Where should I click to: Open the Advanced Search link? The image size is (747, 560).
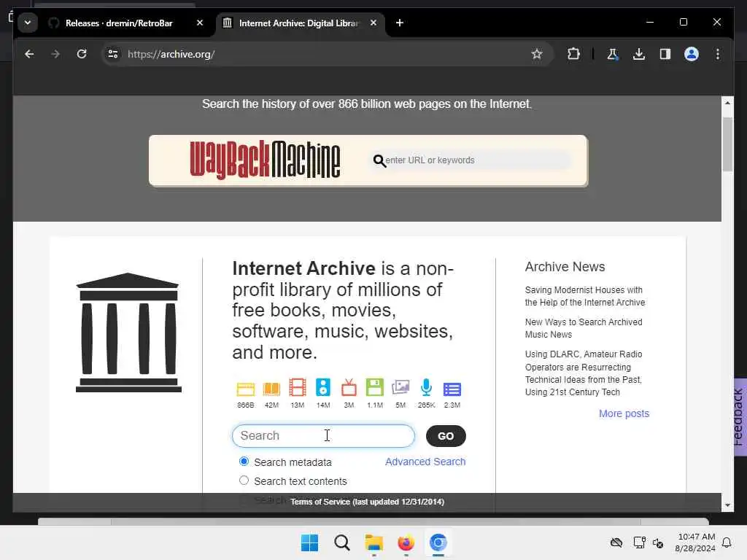[x=425, y=462]
